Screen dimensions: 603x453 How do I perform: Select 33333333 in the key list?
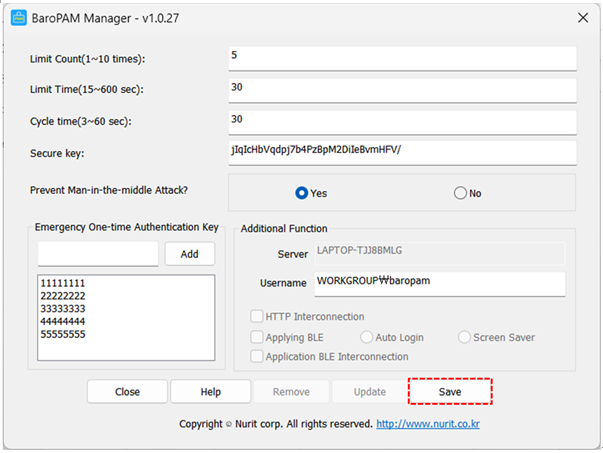[63, 309]
